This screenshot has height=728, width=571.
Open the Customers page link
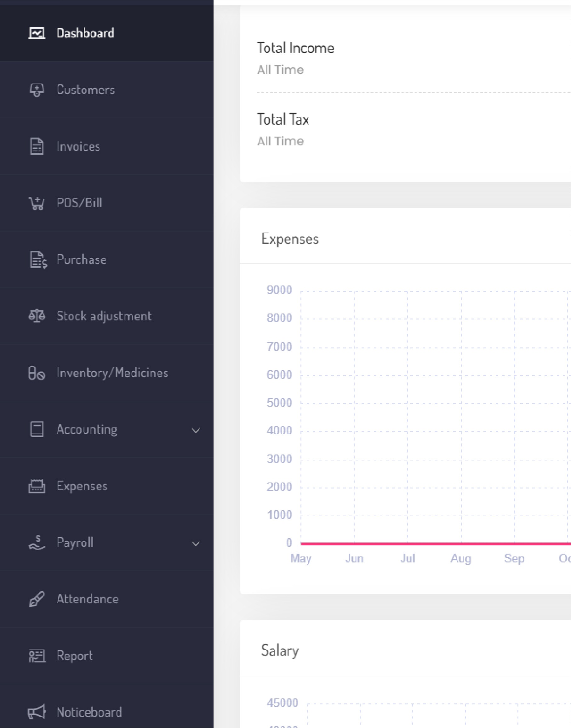point(86,90)
